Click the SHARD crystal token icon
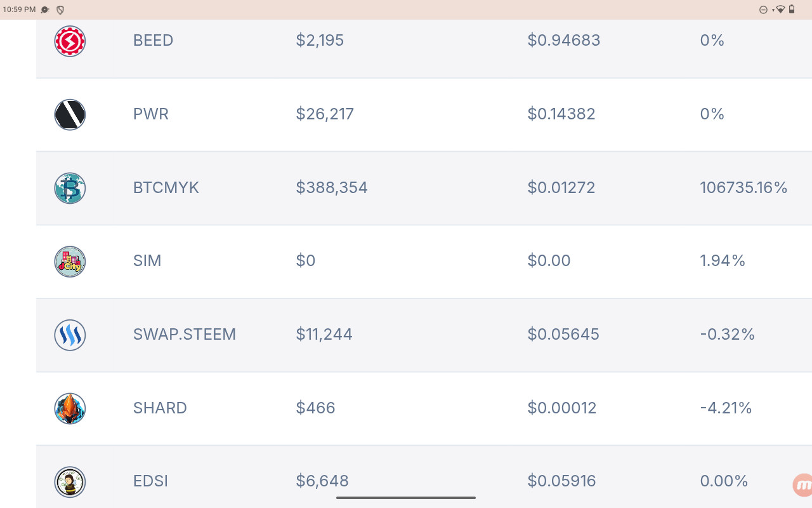 (x=70, y=408)
